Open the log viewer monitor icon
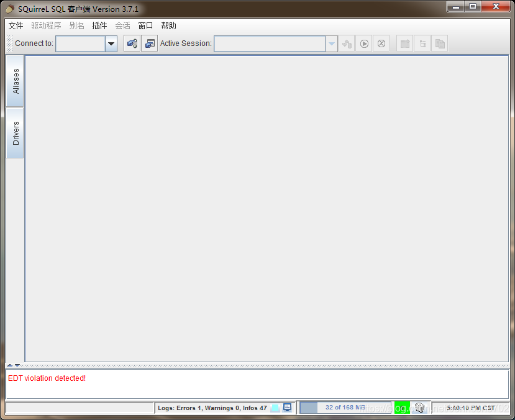The height and width of the screenshot is (420, 515). tap(287, 408)
